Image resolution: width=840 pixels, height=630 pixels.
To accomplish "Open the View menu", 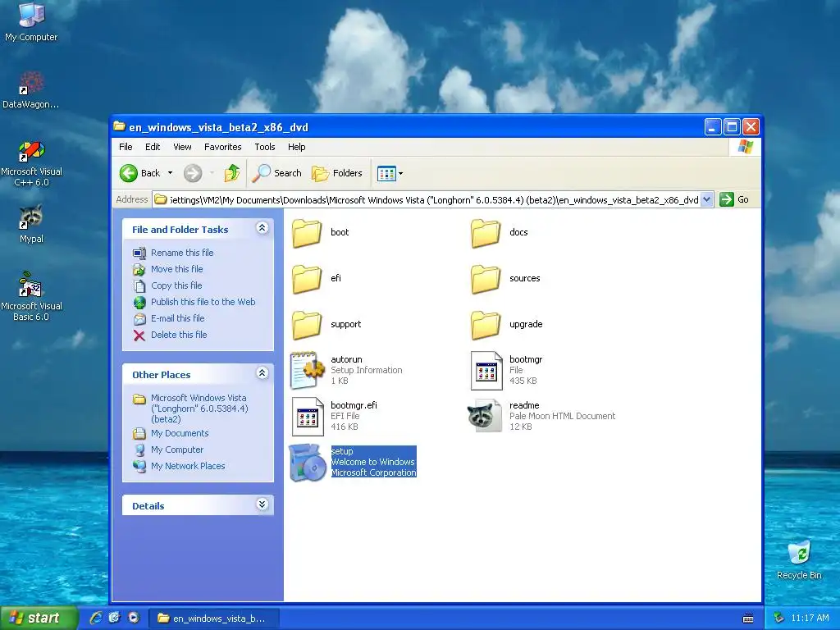I will [182, 147].
